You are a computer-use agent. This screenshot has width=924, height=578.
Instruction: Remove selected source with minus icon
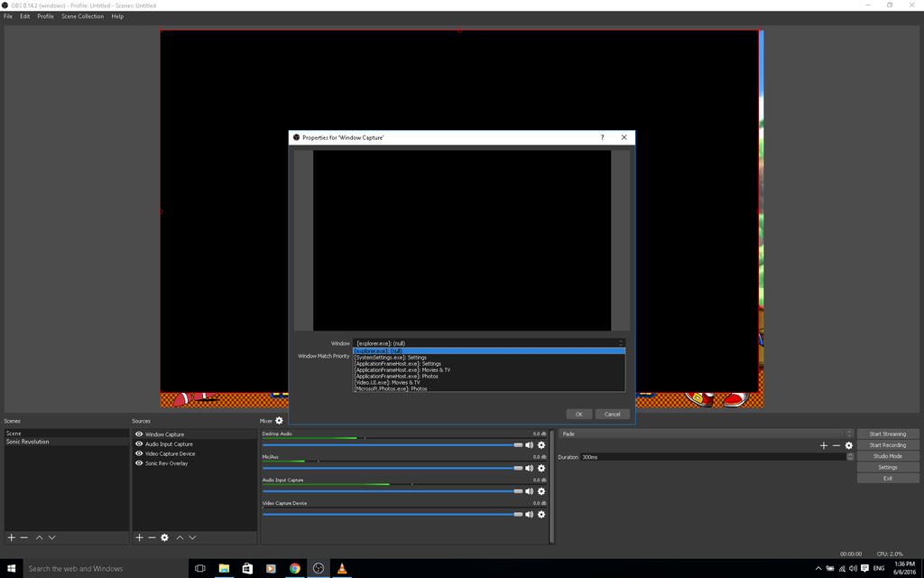(152, 537)
